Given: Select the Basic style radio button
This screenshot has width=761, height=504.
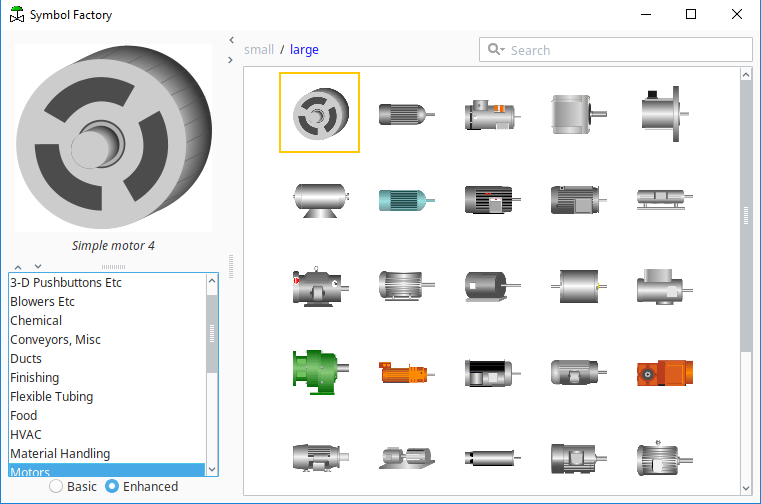Looking at the screenshot, I should (56, 486).
